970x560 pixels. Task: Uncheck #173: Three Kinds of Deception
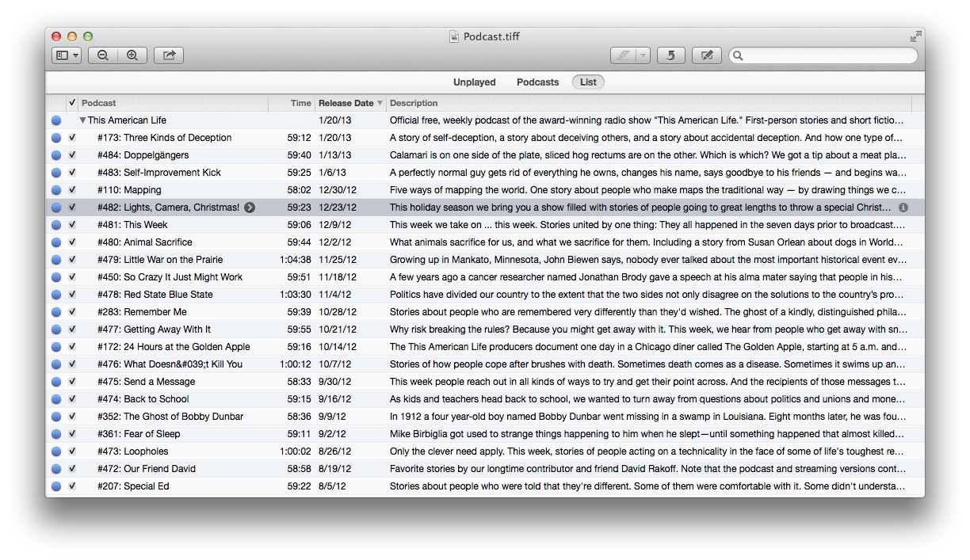[72, 138]
